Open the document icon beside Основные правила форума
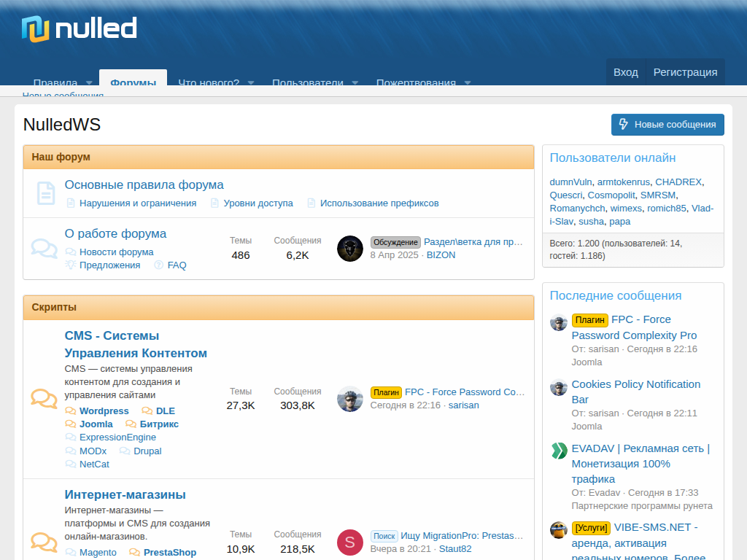The width and height of the screenshot is (747, 560). tap(46, 193)
